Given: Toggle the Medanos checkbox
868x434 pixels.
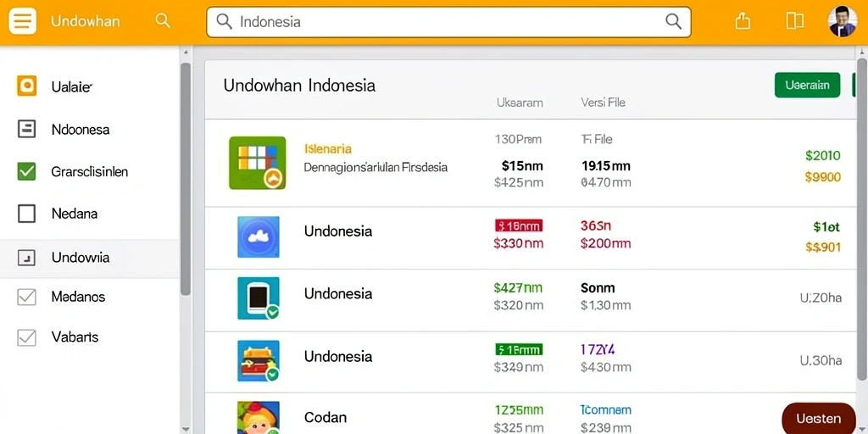Looking at the screenshot, I should [26, 297].
